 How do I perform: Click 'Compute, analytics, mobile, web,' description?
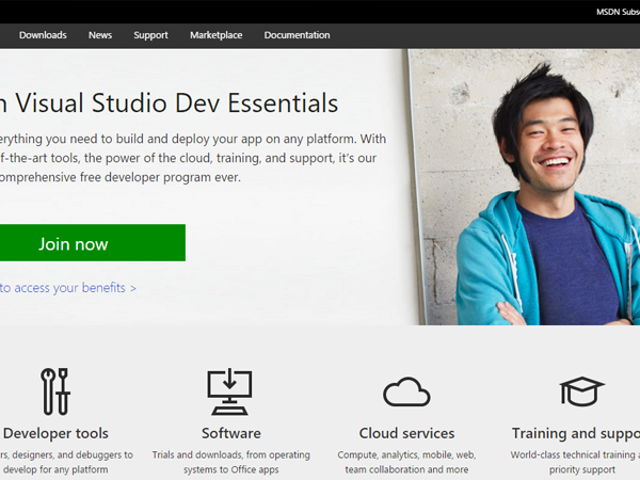tap(407, 455)
